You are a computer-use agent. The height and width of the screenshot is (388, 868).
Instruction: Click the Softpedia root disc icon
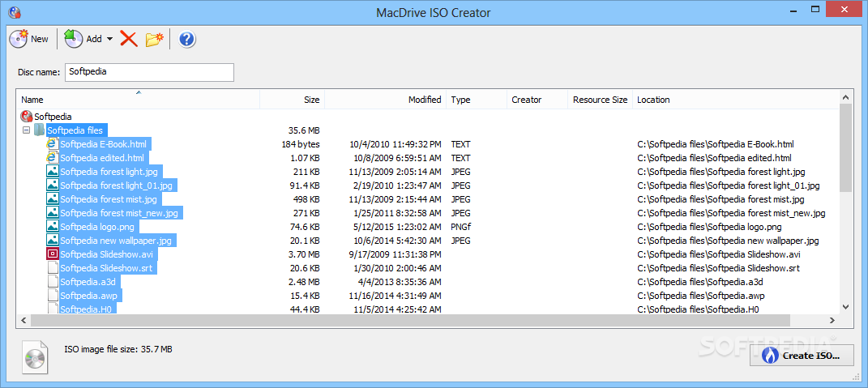(27, 116)
